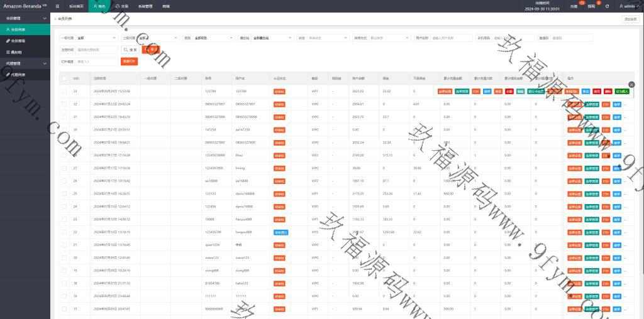Close the expanded row actions popup

[631, 84]
